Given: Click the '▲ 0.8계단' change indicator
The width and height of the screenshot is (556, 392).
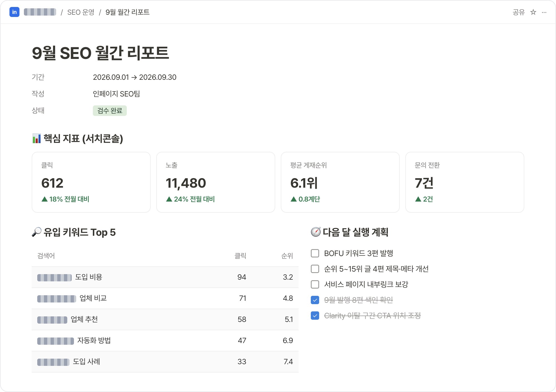Looking at the screenshot, I should pyautogui.click(x=305, y=199).
